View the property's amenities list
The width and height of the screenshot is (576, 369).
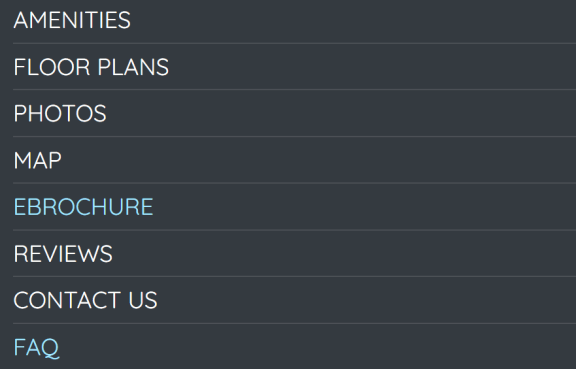(x=72, y=20)
